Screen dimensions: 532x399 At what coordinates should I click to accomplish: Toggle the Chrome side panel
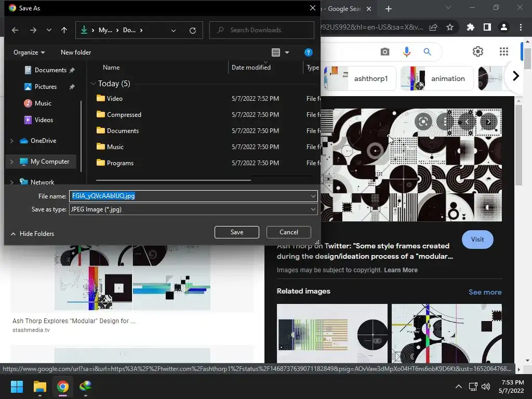point(487,27)
